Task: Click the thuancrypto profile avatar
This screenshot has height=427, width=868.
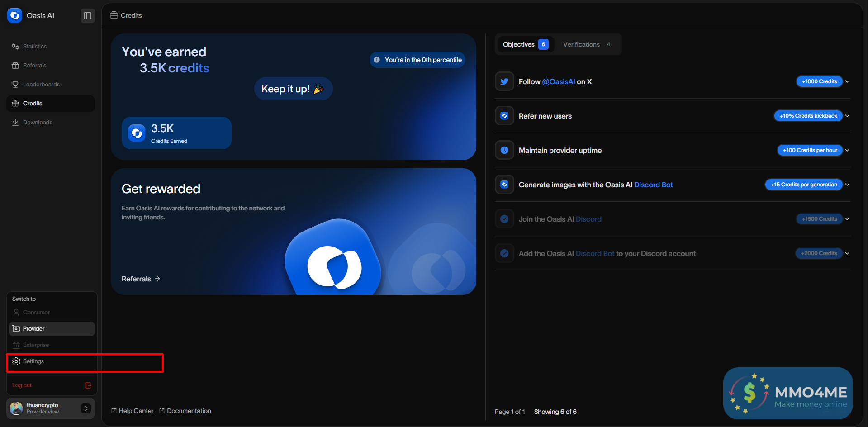Action: click(x=16, y=408)
